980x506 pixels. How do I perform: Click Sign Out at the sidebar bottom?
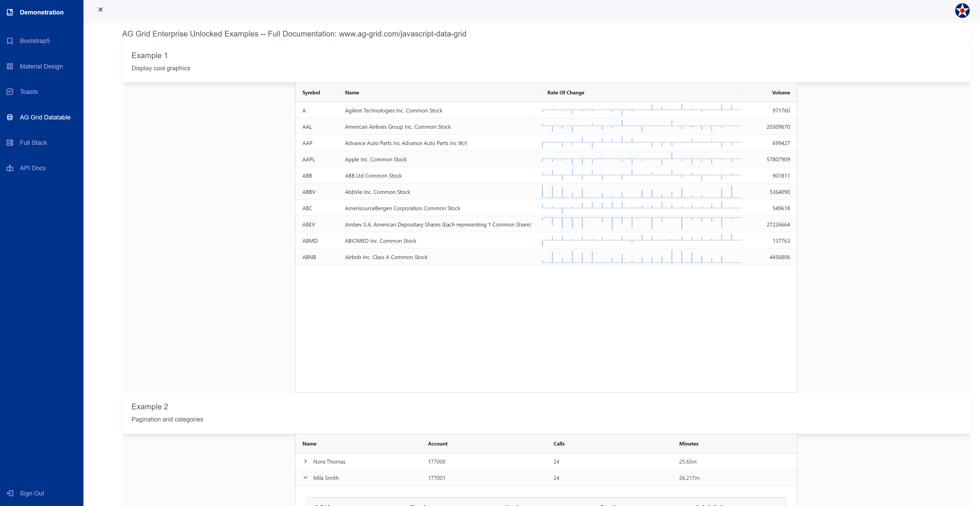click(x=32, y=493)
